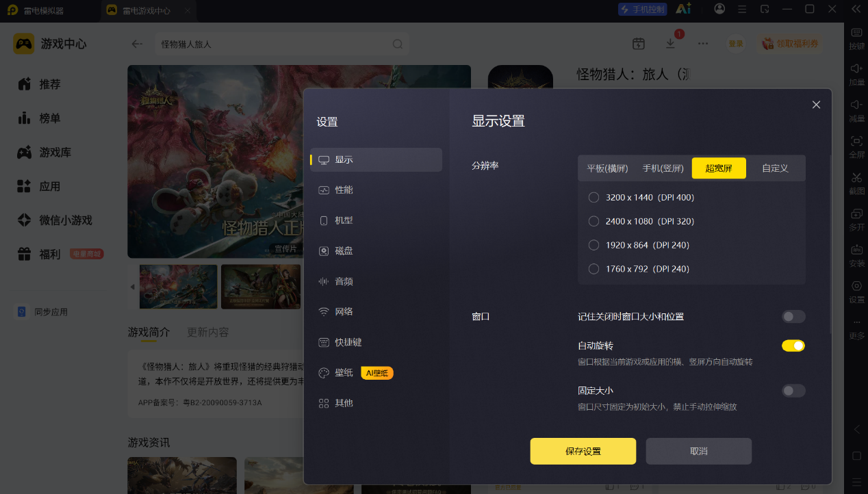Image resolution: width=868 pixels, height=494 pixels.
Task: Select the 超宽屏 resolution tab
Action: pos(719,168)
